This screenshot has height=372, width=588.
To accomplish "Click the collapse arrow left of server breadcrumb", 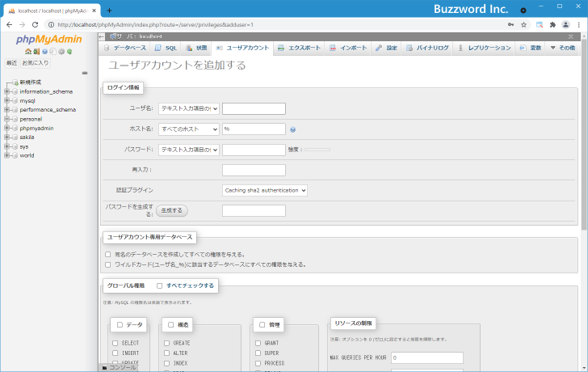I will [102, 36].
